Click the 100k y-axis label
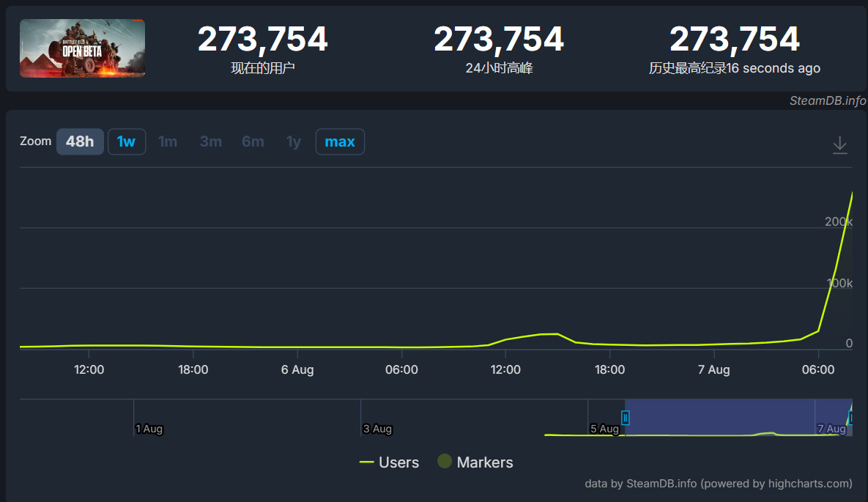The image size is (868, 502). (x=839, y=283)
